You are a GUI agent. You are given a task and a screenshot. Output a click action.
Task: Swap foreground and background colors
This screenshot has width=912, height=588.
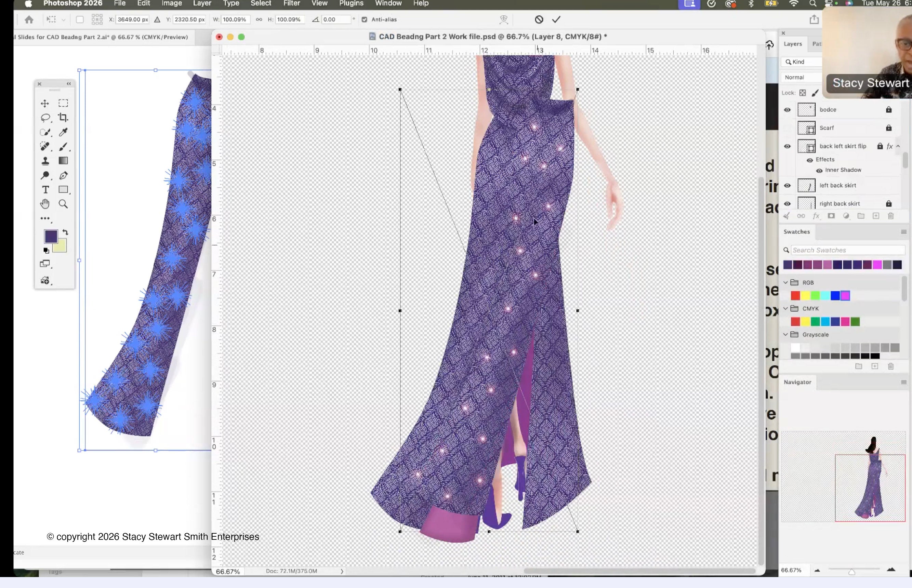(65, 232)
